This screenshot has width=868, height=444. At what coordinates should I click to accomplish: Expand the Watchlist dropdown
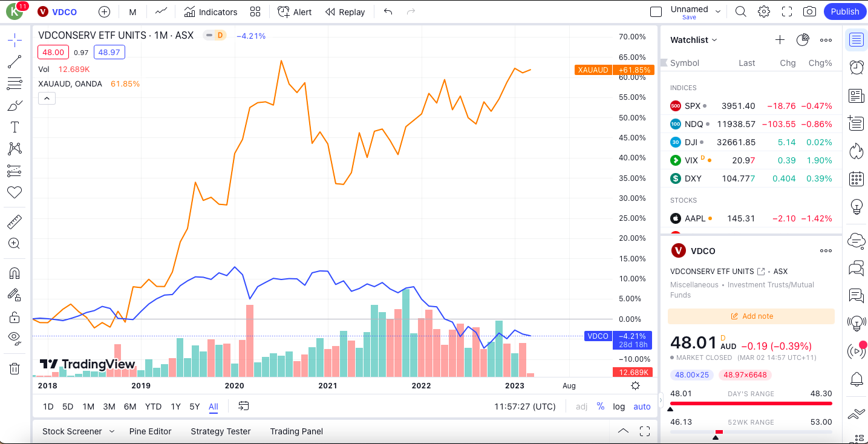point(694,40)
